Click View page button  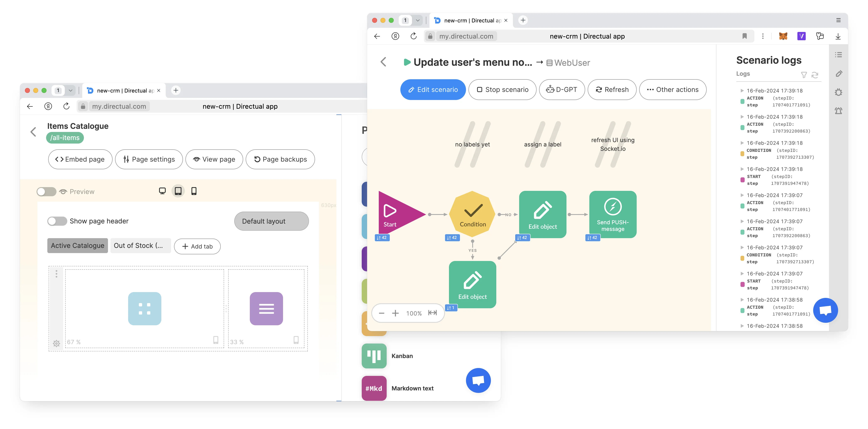pyautogui.click(x=214, y=159)
